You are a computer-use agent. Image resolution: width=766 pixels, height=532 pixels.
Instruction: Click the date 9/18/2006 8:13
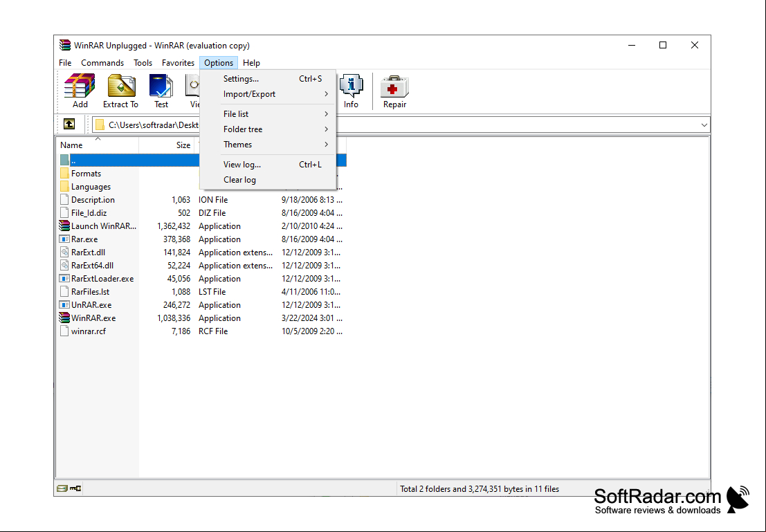click(x=312, y=200)
